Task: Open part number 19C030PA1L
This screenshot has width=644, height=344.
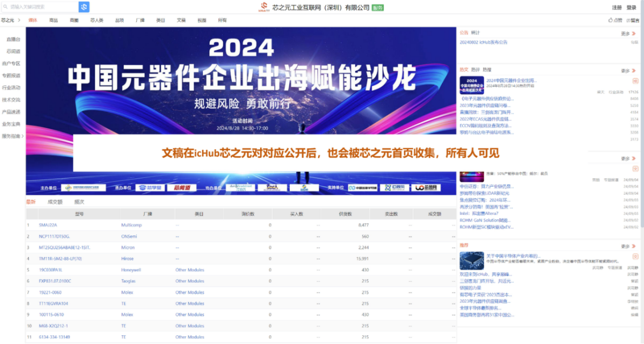Action: click(x=50, y=270)
